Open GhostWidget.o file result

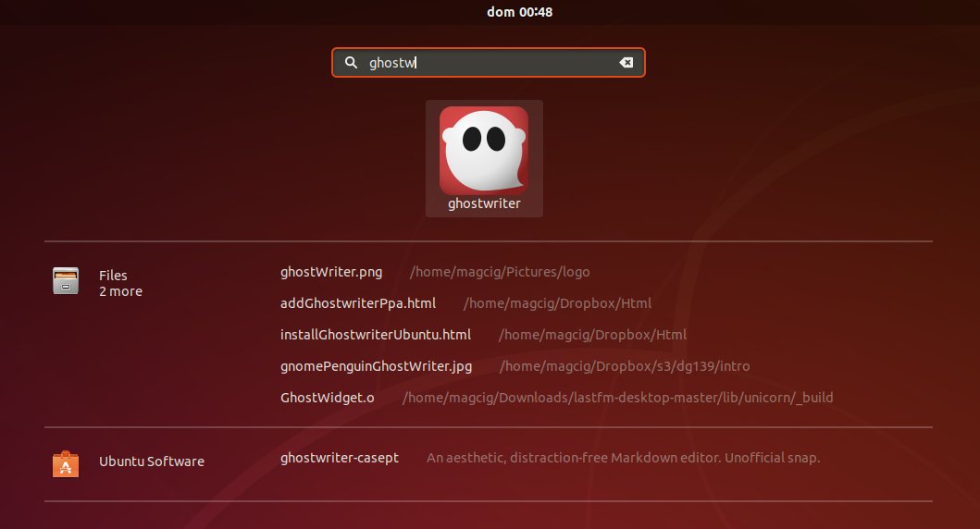tap(328, 398)
